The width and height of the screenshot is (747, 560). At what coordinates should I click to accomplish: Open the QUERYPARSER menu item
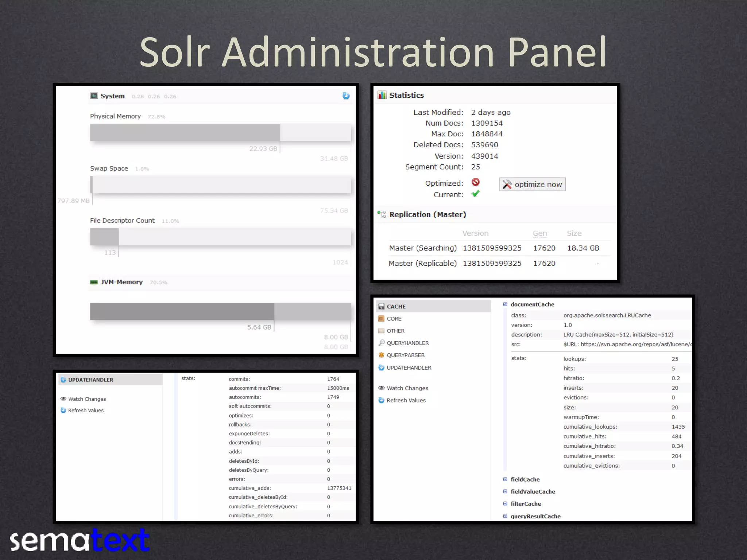(x=406, y=355)
